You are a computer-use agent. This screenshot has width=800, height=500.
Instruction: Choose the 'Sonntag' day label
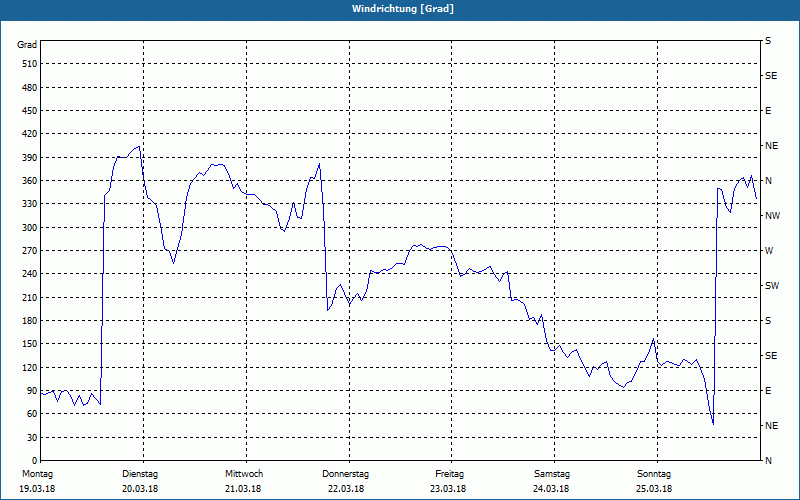click(654, 474)
